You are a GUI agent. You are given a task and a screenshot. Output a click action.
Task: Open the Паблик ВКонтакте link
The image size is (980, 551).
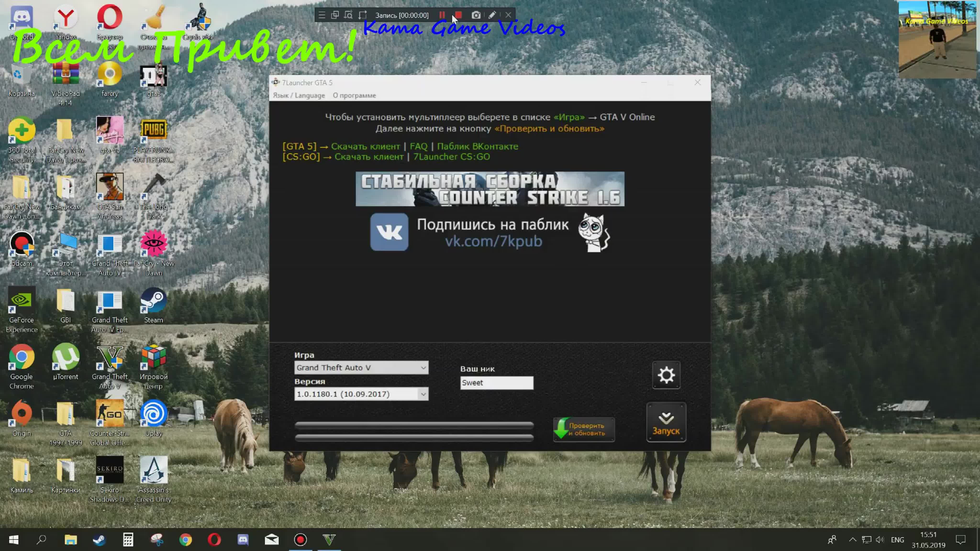pos(478,146)
